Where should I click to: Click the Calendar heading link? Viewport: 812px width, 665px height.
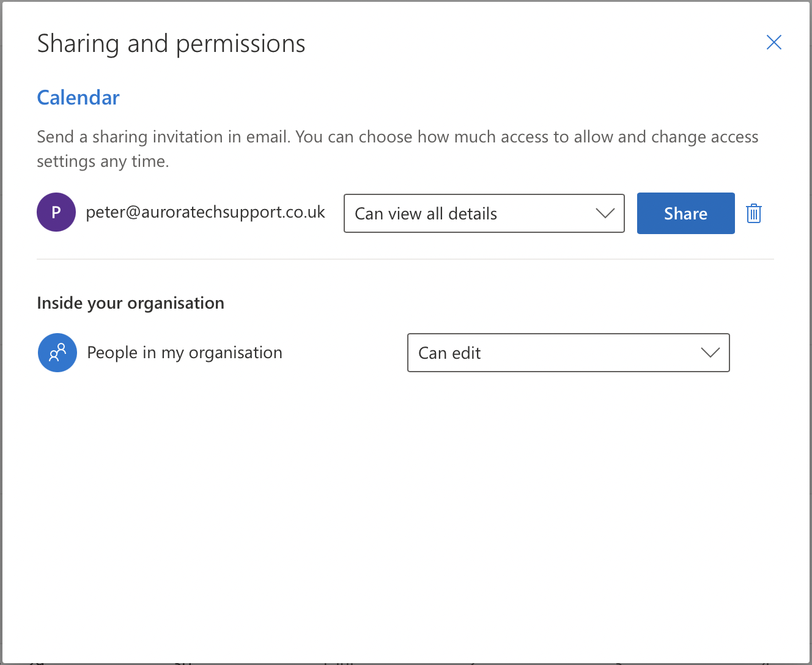click(x=78, y=98)
